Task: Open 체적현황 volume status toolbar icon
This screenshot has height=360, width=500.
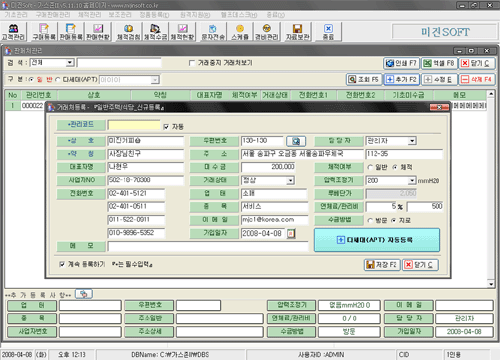Action: (x=182, y=32)
